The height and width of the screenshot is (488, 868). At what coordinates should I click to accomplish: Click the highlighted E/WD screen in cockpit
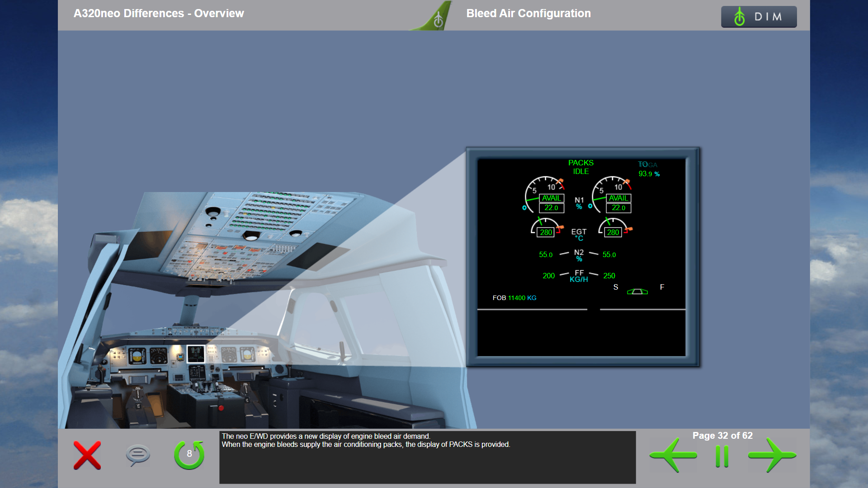point(196,354)
